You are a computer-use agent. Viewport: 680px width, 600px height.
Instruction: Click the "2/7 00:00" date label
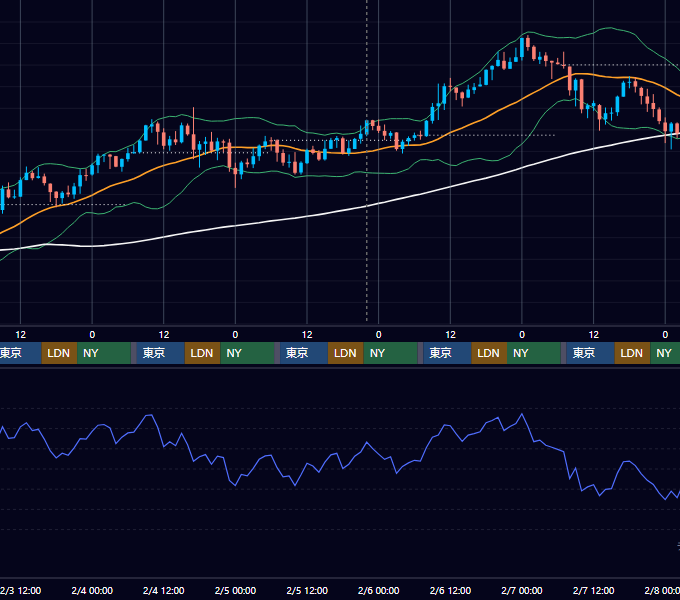point(522,590)
